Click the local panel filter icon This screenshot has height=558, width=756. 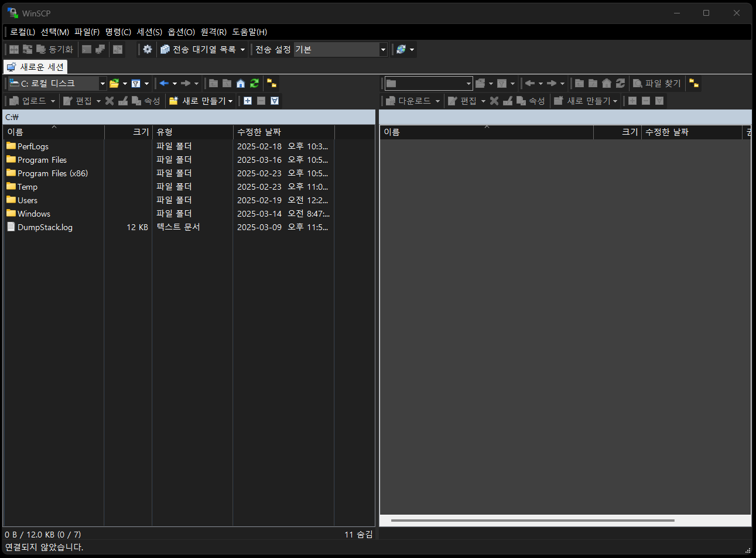(136, 84)
